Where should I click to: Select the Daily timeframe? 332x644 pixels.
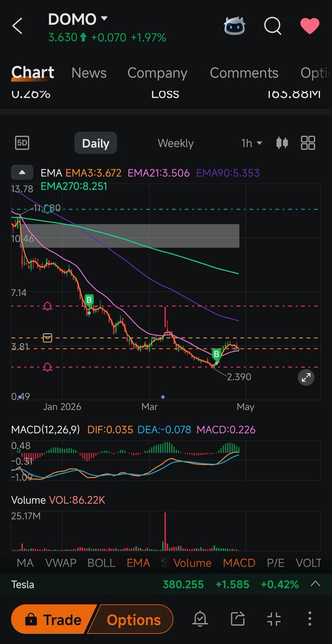[x=96, y=143]
